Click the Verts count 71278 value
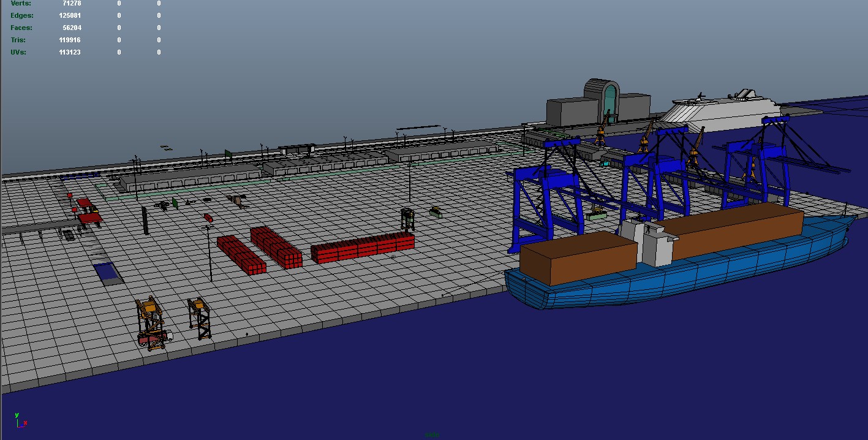868x440 pixels. coord(71,4)
